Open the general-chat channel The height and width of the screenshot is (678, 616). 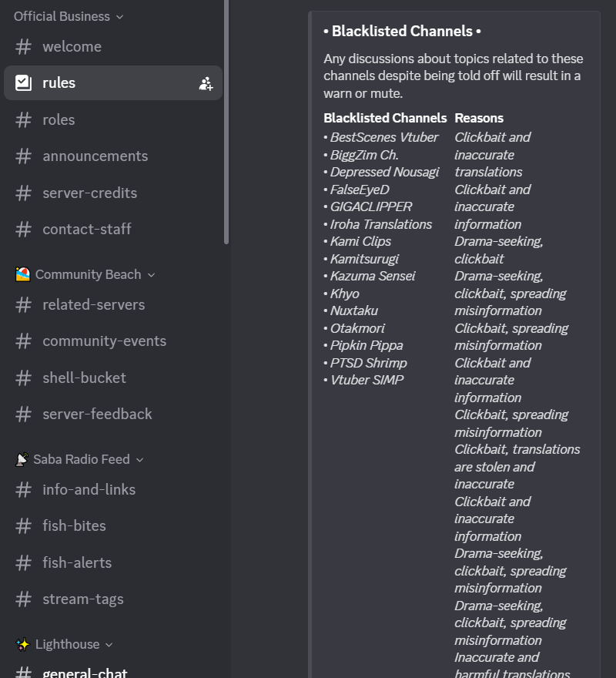coord(85,673)
